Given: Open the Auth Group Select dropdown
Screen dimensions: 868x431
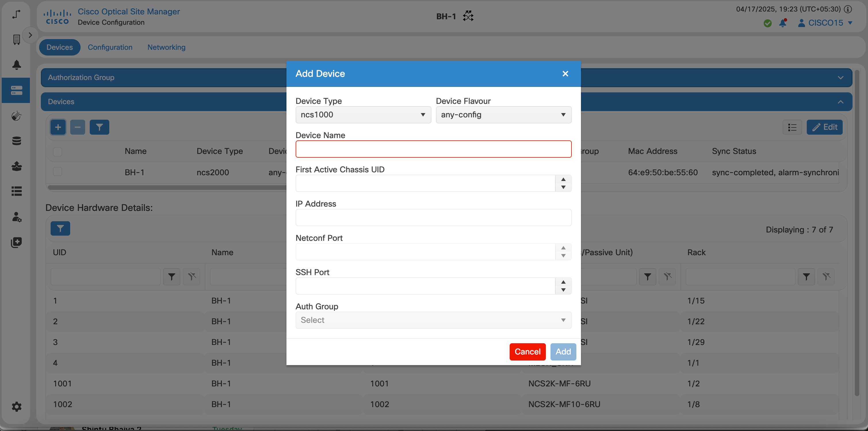Looking at the screenshot, I should click(433, 320).
